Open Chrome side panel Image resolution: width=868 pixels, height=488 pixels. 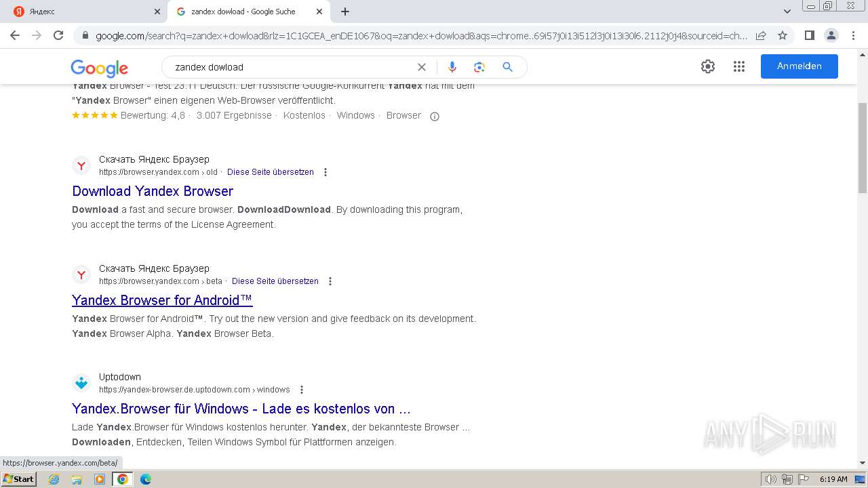(x=809, y=35)
